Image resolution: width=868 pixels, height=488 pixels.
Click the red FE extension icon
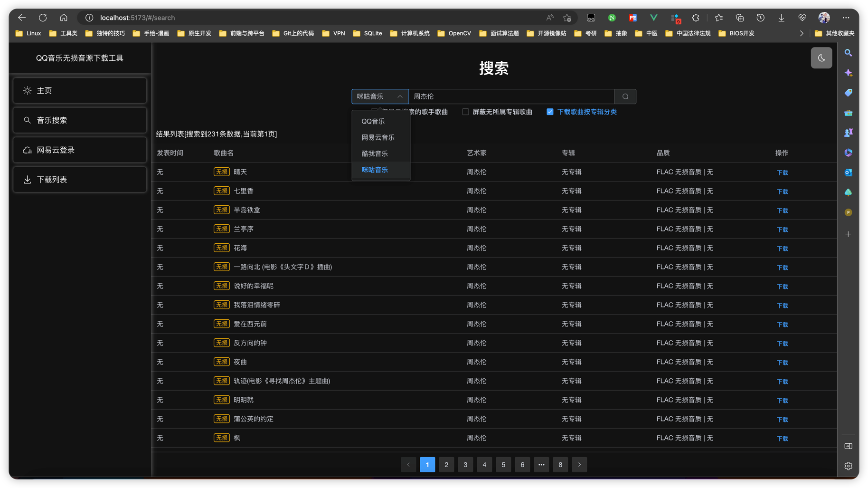pos(632,18)
